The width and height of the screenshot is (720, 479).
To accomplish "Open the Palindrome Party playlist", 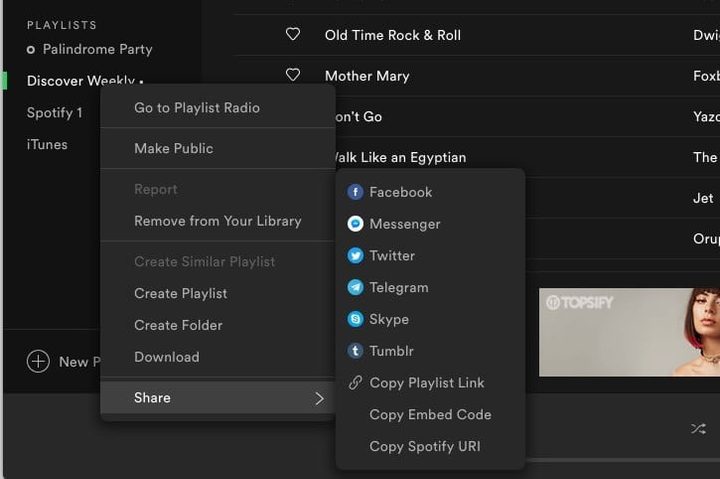I will tap(97, 49).
